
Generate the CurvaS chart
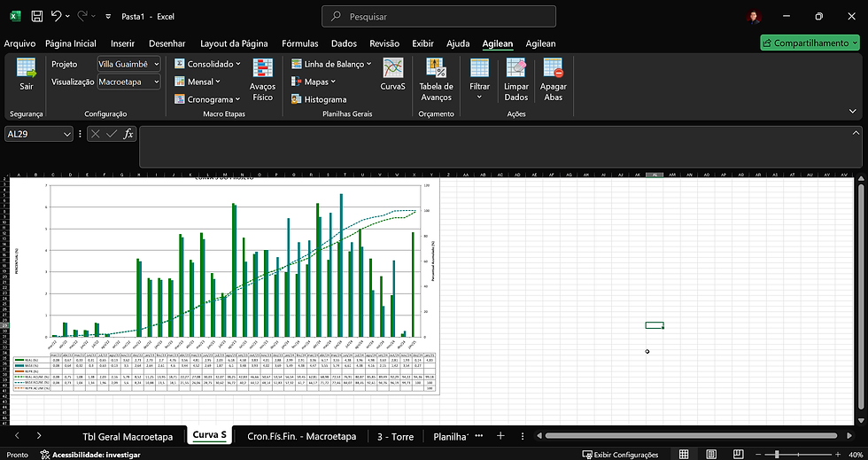tap(392, 74)
